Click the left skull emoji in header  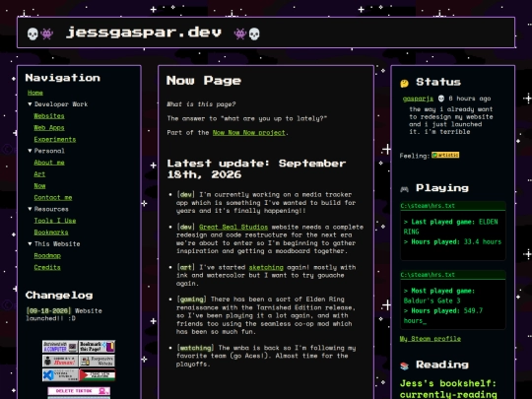33,33
